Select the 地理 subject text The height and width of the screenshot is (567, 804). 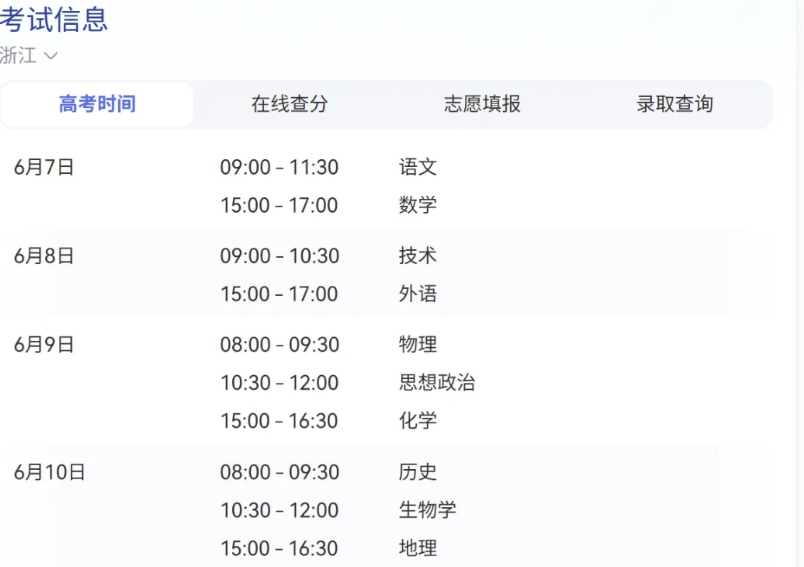[418, 548]
